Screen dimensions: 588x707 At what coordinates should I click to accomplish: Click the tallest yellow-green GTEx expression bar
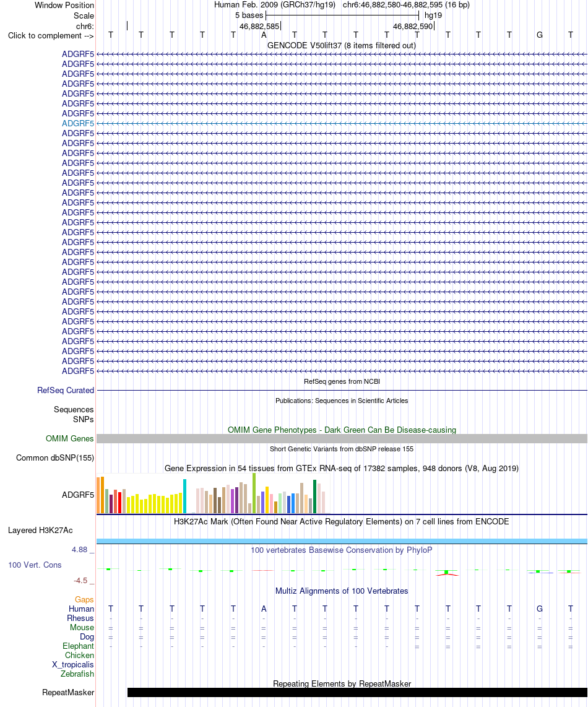(254, 493)
